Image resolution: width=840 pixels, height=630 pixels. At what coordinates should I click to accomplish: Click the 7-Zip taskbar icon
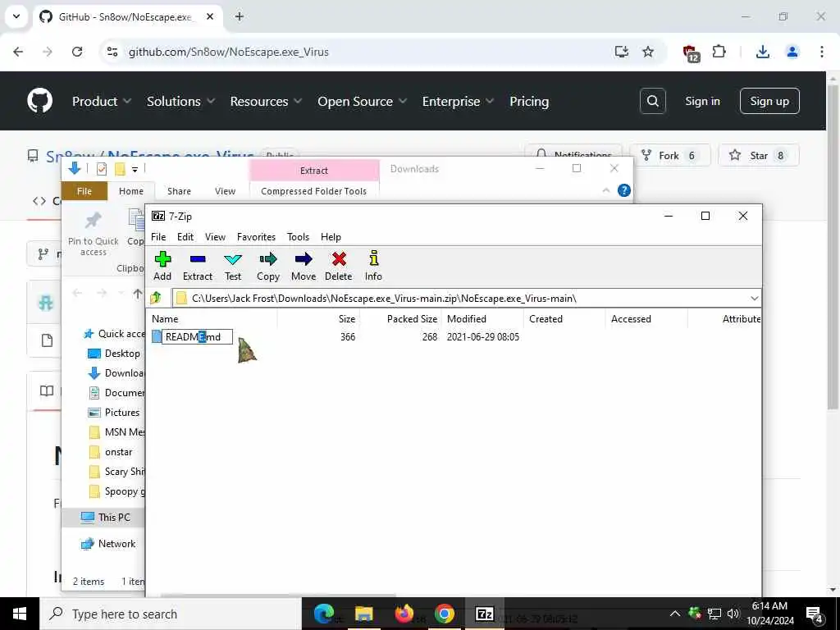(x=484, y=614)
